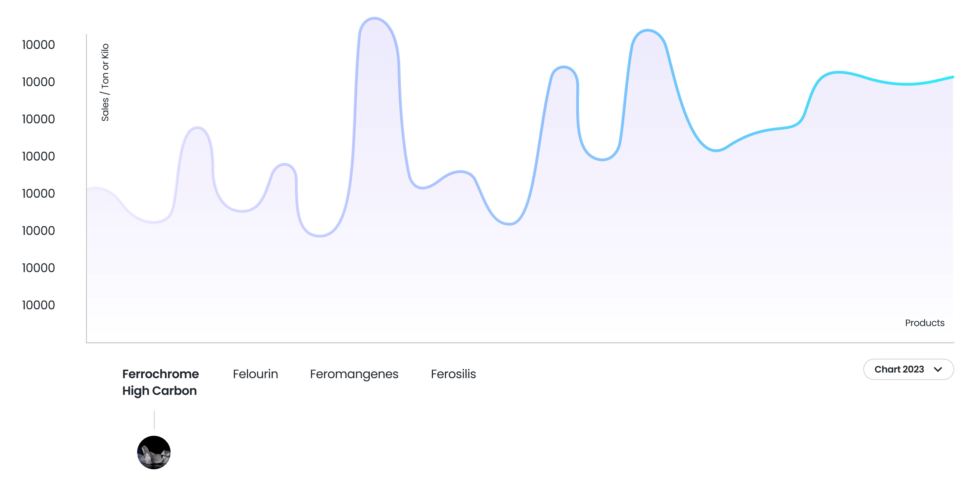Click the top 10000 y-axis label
Screen dimensions: 980x487
pos(39,45)
